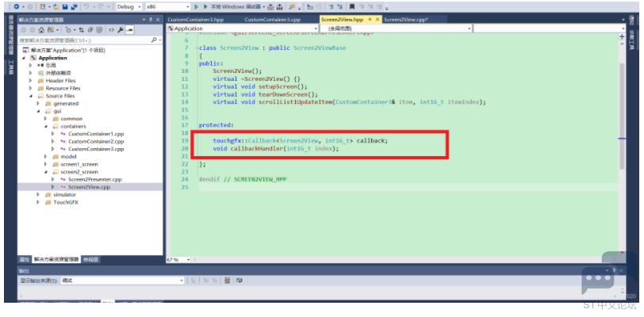644x317 pixels.
Task: Click the switch views icon in Solution Explorer
Action: [x=51, y=30]
